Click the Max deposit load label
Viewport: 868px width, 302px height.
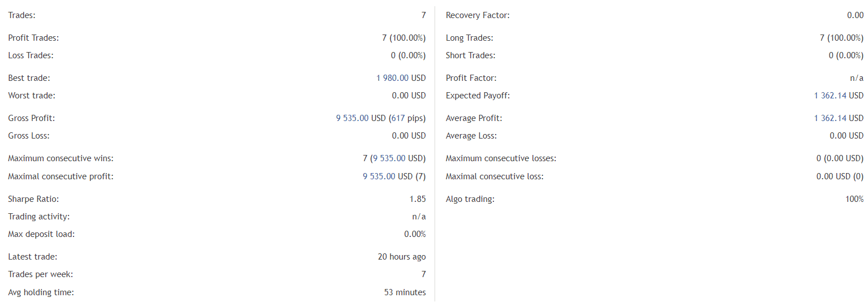41,234
